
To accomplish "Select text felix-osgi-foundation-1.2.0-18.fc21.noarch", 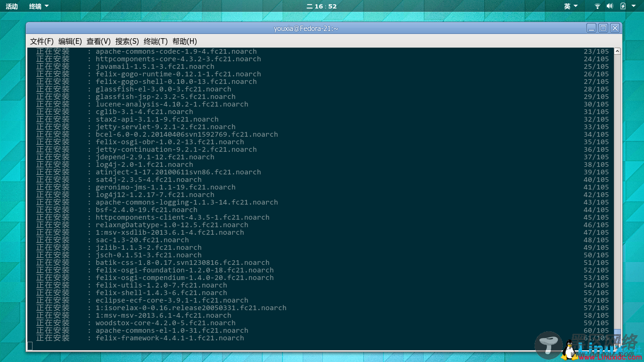I will tap(185, 270).
